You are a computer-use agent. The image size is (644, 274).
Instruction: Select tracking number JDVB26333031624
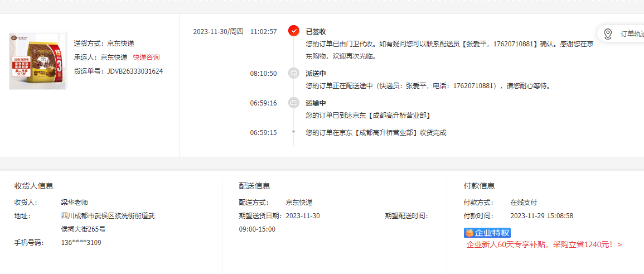point(135,71)
